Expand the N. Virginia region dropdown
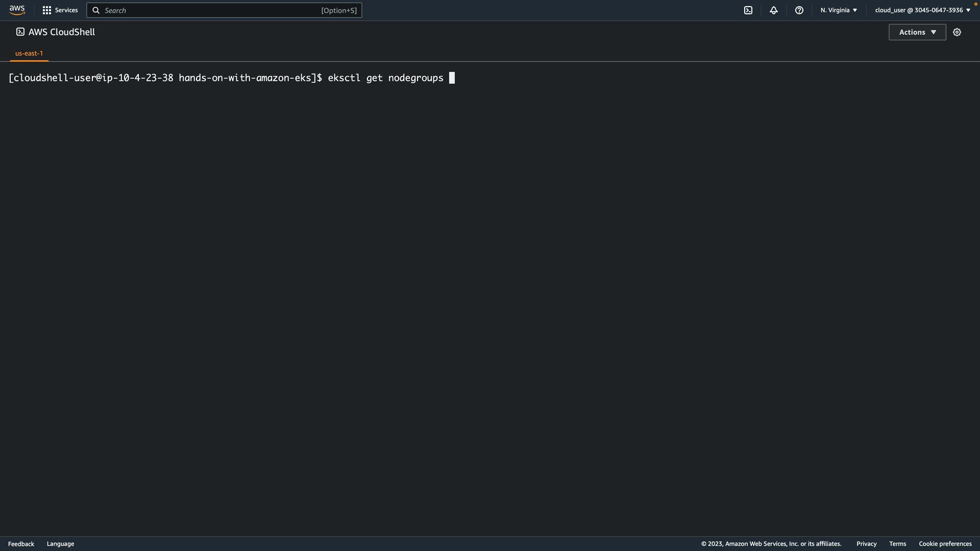This screenshot has height=551, width=980. (839, 10)
